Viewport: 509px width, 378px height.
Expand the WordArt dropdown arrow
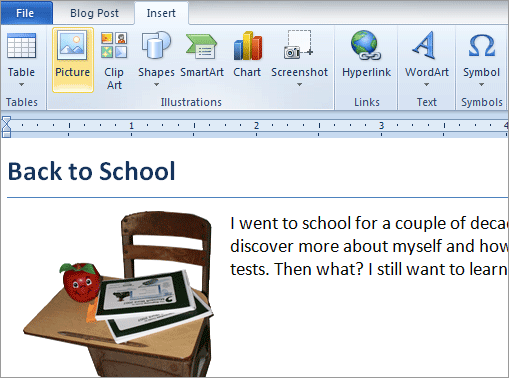tap(426, 85)
